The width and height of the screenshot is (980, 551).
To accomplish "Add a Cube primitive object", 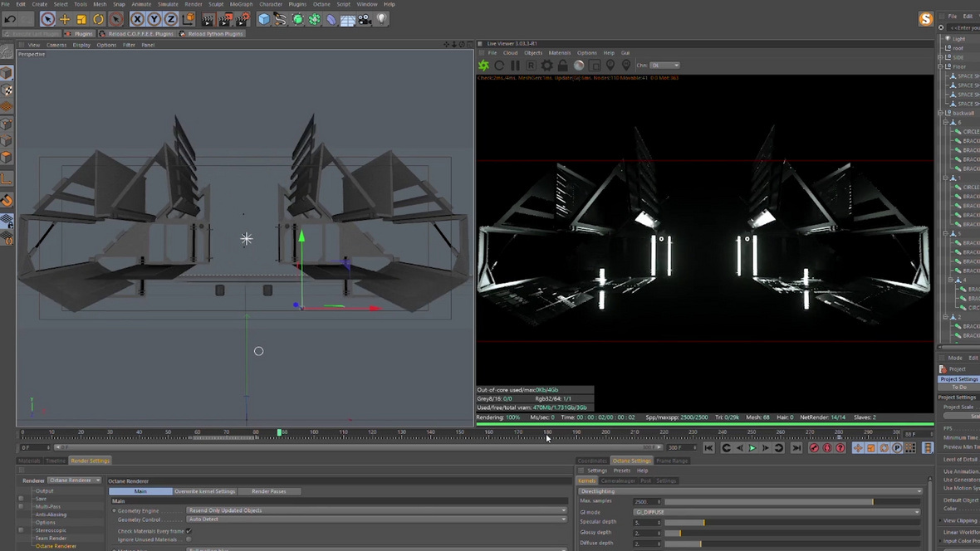I will coord(264,19).
